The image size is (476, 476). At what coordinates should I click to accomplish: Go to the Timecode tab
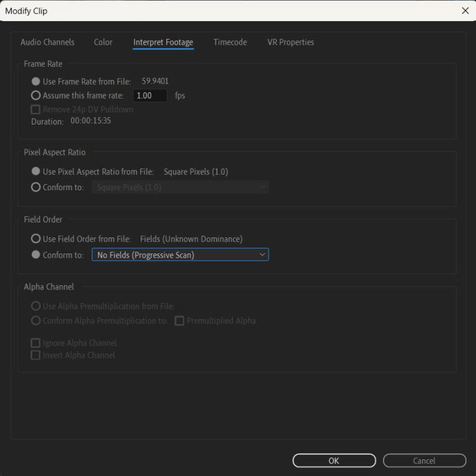point(230,42)
